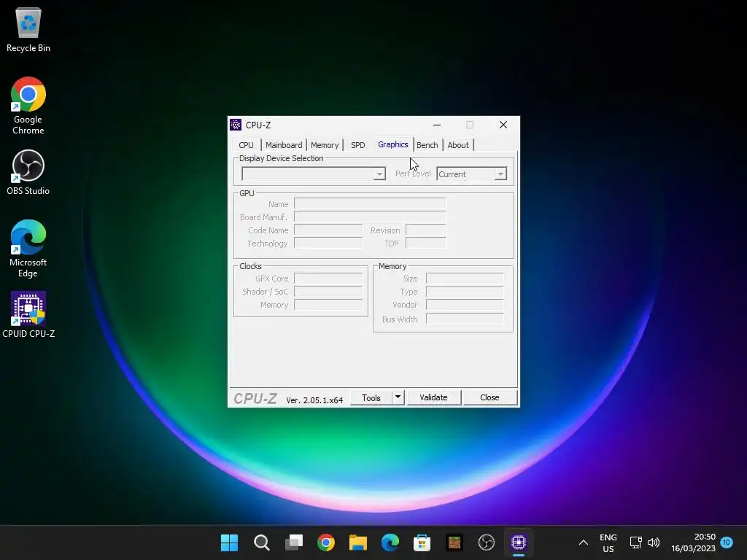Open Microsoft Store from the taskbar
The image size is (747, 560).
(422, 542)
